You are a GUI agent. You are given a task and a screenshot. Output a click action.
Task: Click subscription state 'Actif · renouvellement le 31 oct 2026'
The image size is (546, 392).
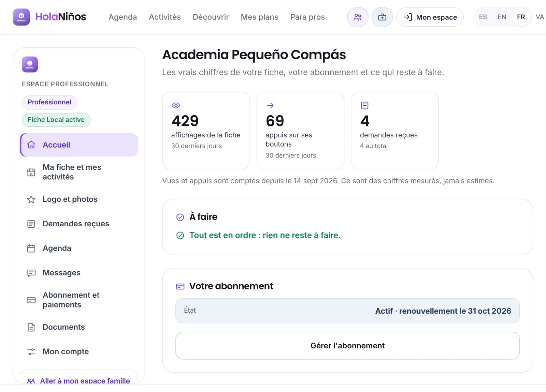click(443, 311)
